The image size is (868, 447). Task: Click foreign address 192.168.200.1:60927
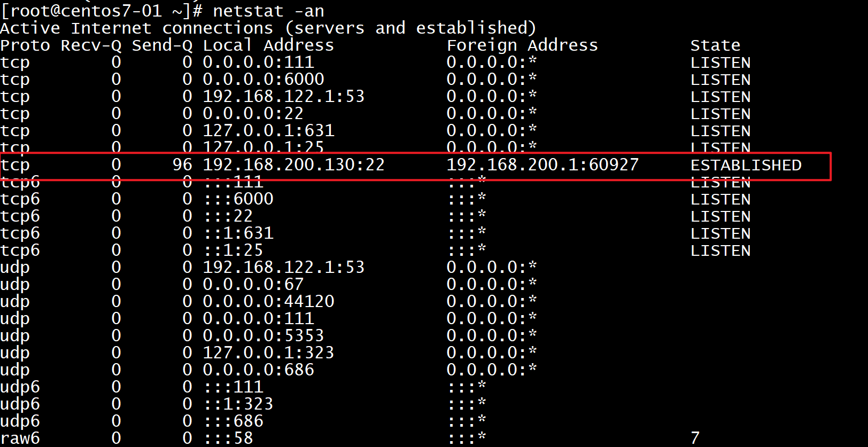coord(542,164)
